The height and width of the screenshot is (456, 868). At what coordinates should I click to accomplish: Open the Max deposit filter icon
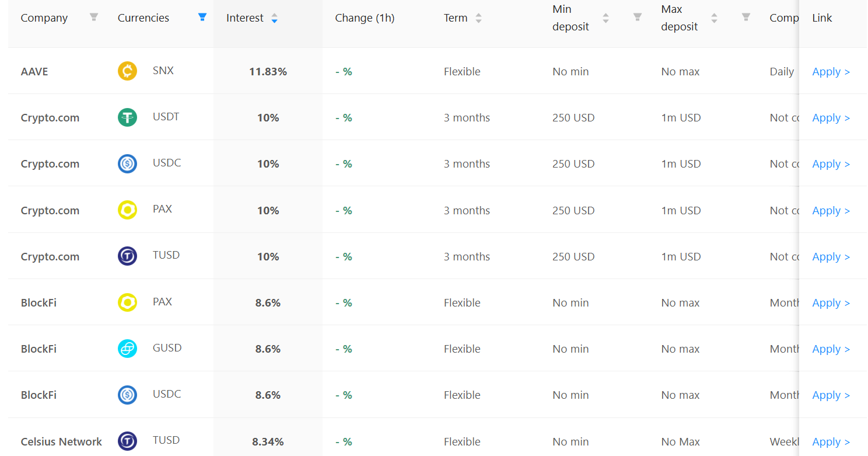[x=746, y=17]
